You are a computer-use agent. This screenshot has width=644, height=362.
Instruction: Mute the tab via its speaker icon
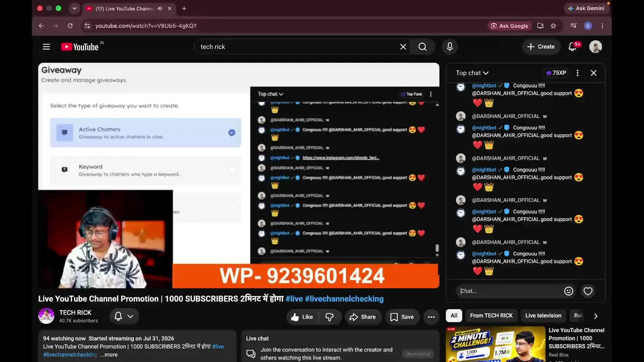click(x=159, y=9)
